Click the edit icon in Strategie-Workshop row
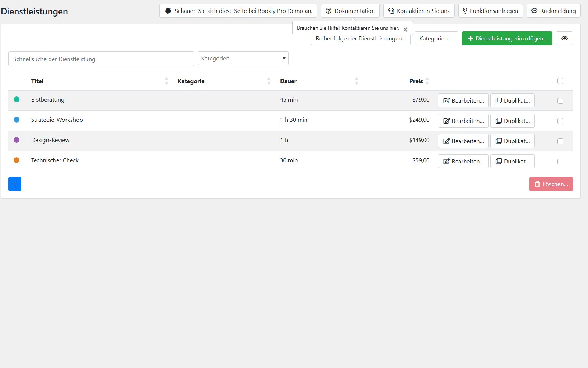The width and height of the screenshot is (588, 368). pyautogui.click(x=446, y=121)
